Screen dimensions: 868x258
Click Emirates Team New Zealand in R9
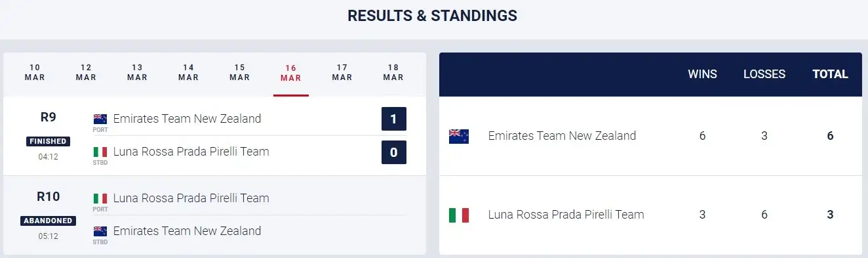[187, 119]
